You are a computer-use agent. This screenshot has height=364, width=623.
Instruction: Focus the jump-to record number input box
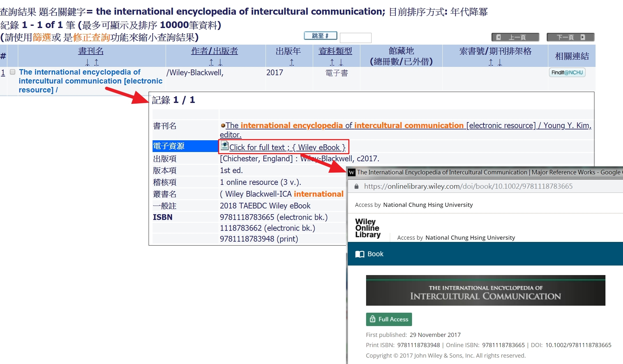click(356, 38)
